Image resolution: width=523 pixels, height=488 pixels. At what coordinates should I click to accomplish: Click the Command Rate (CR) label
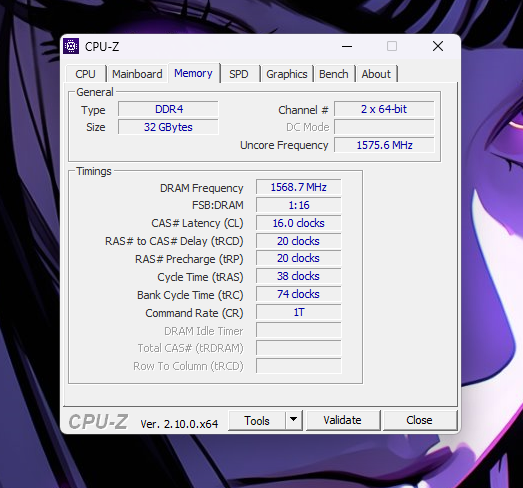click(x=194, y=313)
